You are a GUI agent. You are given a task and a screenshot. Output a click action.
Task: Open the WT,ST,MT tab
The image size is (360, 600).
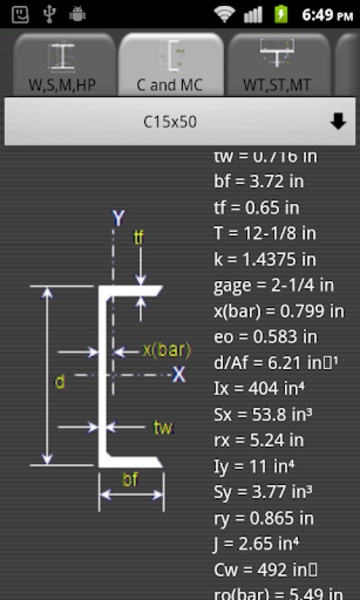click(279, 65)
